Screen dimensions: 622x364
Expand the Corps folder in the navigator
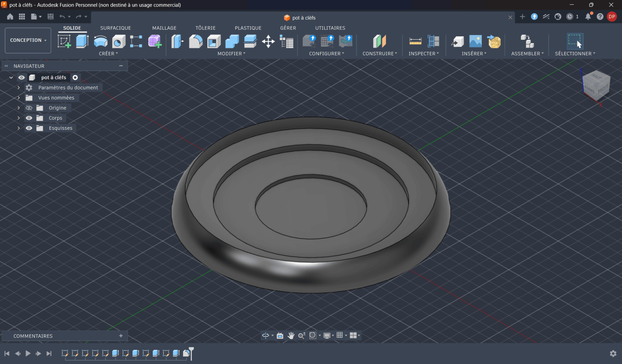click(19, 118)
